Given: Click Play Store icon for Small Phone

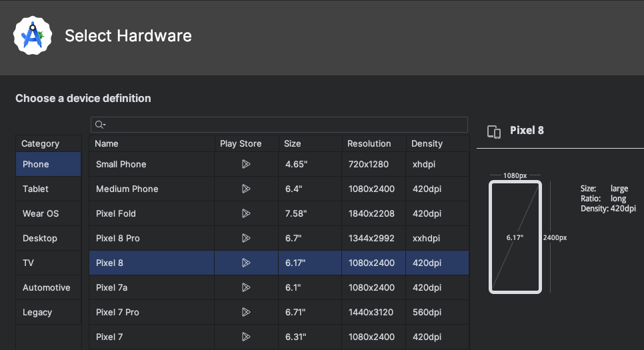Looking at the screenshot, I should (246, 164).
